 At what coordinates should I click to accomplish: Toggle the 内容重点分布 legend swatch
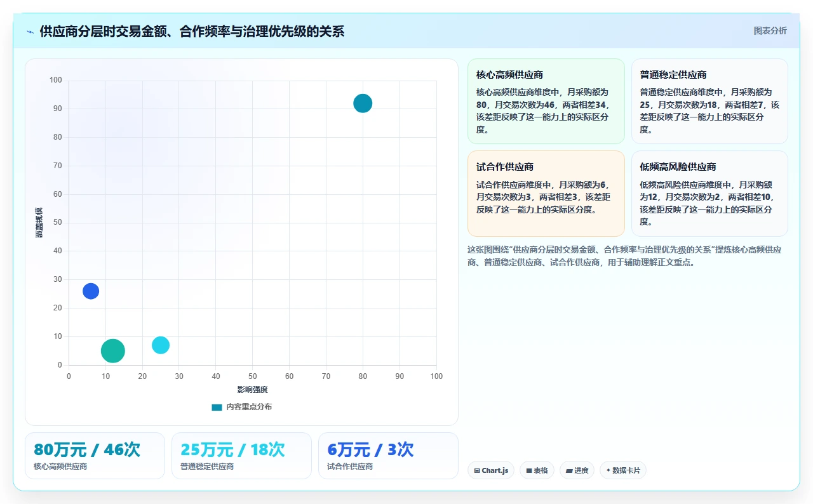tap(217, 407)
